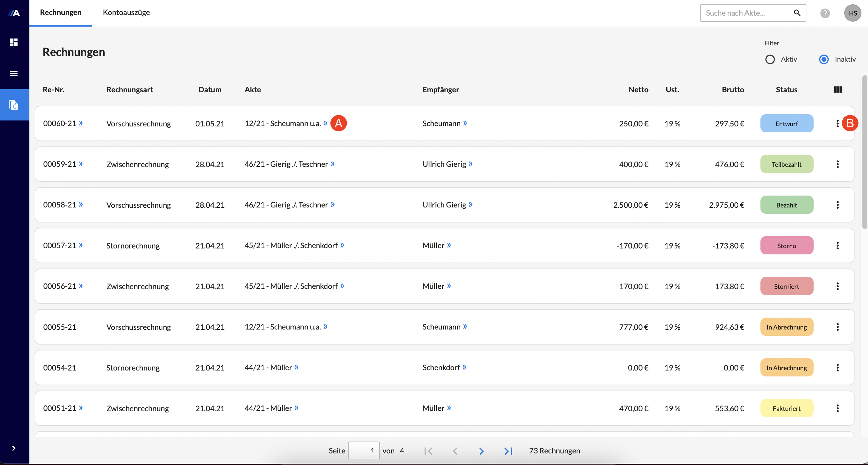Jump to last page of invoices
Image resolution: width=868 pixels, height=465 pixels.
pyautogui.click(x=508, y=451)
